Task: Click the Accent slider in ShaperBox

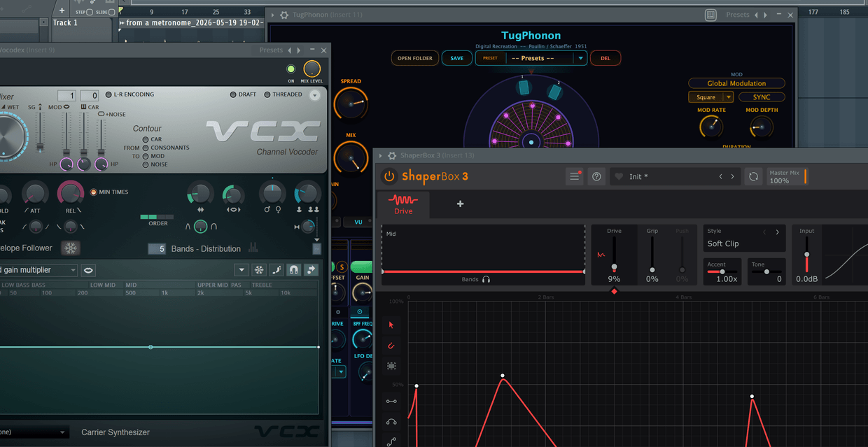Action: pyautogui.click(x=722, y=271)
